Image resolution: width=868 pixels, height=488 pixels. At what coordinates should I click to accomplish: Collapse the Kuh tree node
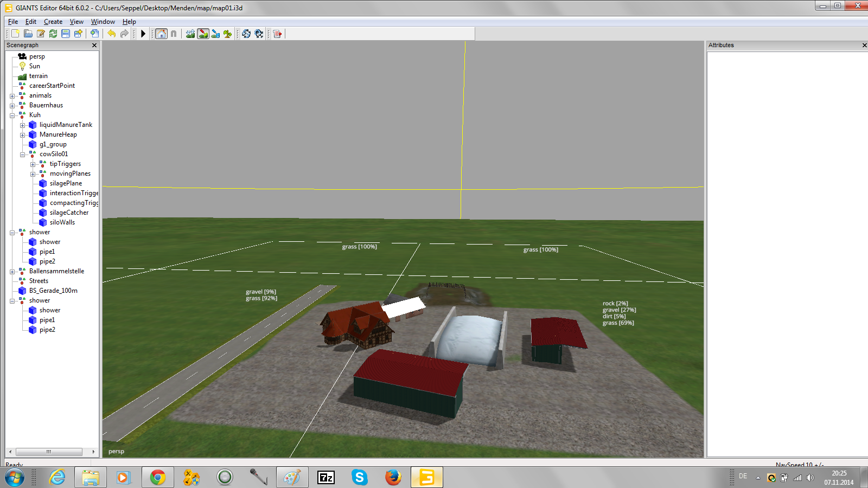(12, 115)
